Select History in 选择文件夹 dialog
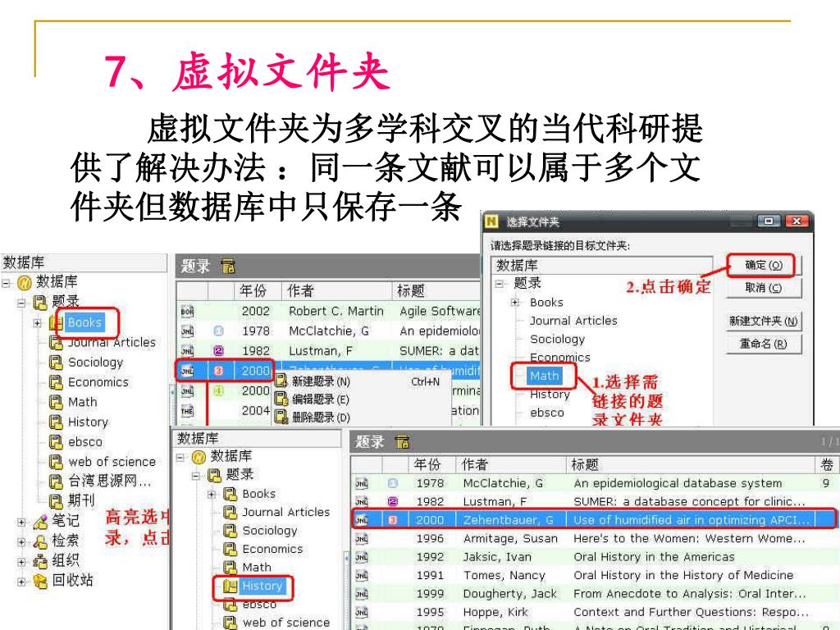Viewport: 840px width, 630px height. [x=550, y=395]
